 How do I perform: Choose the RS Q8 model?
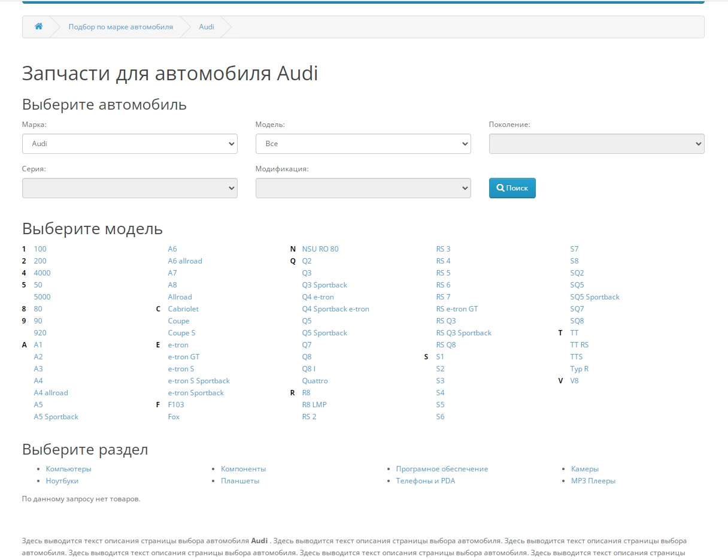[x=446, y=345]
